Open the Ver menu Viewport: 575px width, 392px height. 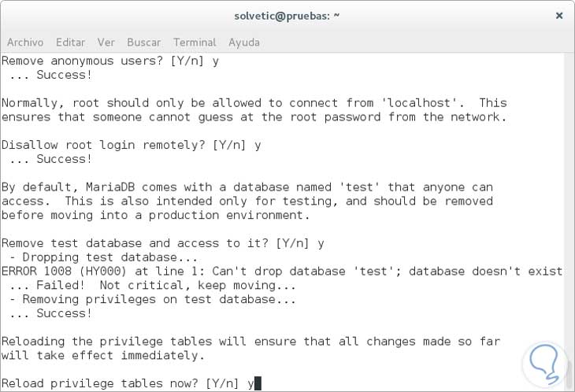point(106,42)
